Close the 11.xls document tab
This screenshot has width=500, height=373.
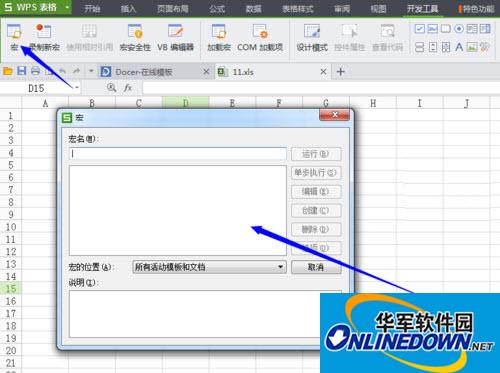tap(323, 72)
